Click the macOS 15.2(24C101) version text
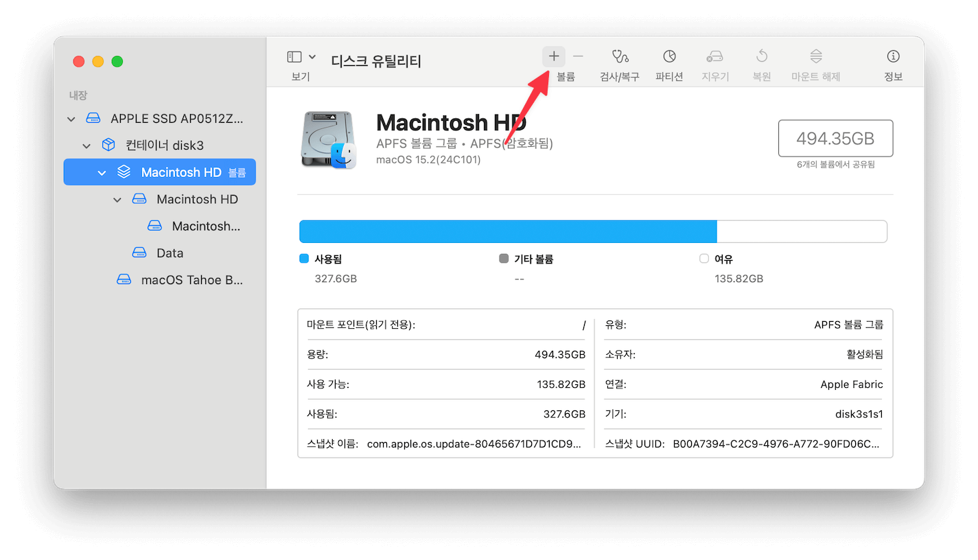978x560 pixels. coord(429,160)
